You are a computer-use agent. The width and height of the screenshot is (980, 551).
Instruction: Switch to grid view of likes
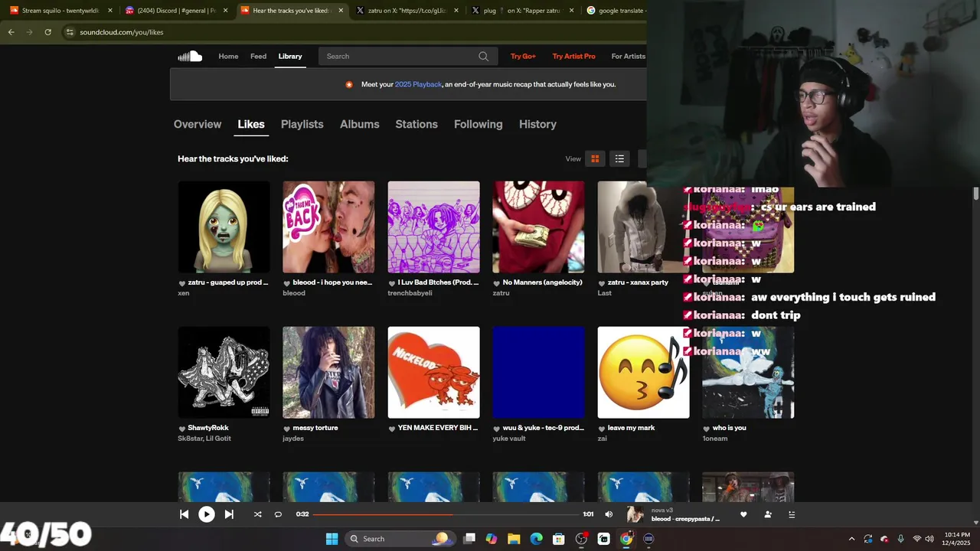click(595, 158)
